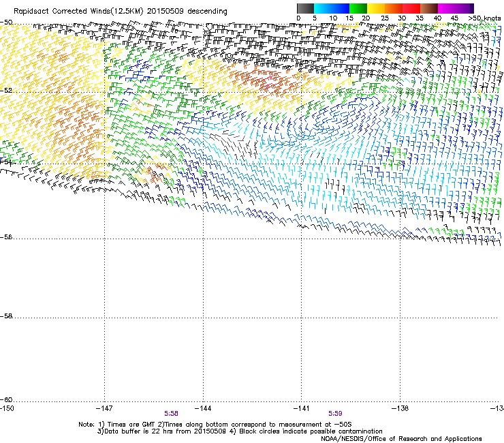Click the '-52' latitude axis label
The image size is (504, 443).
(x=6, y=91)
